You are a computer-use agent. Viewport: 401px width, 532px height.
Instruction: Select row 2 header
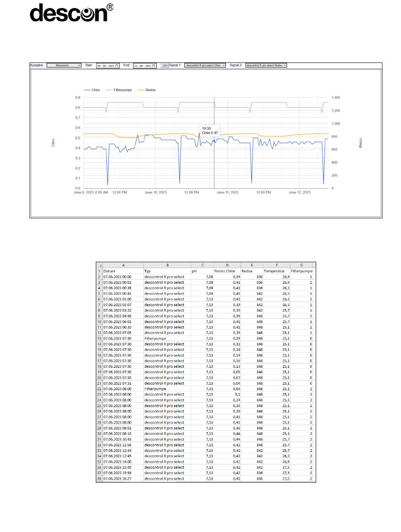100,277
